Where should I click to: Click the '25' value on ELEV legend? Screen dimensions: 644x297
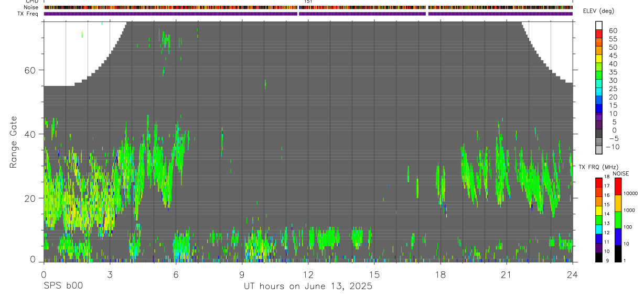click(x=613, y=89)
